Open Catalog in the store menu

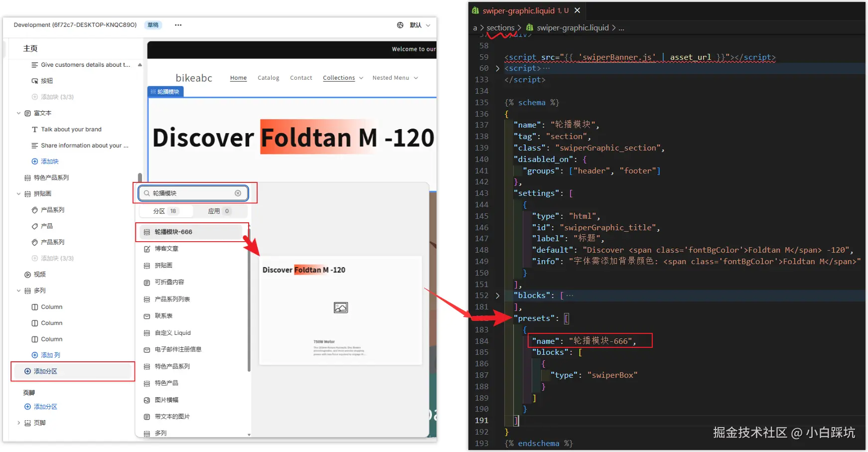point(268,78)
